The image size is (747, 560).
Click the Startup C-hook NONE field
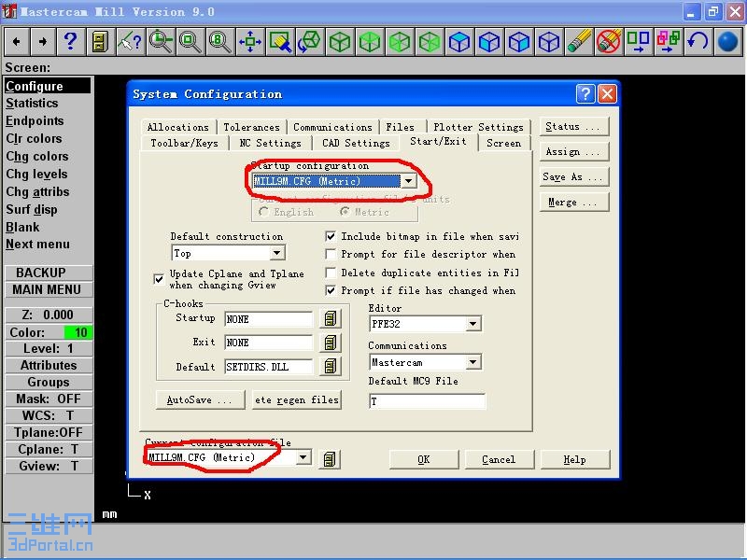(268, 319)
